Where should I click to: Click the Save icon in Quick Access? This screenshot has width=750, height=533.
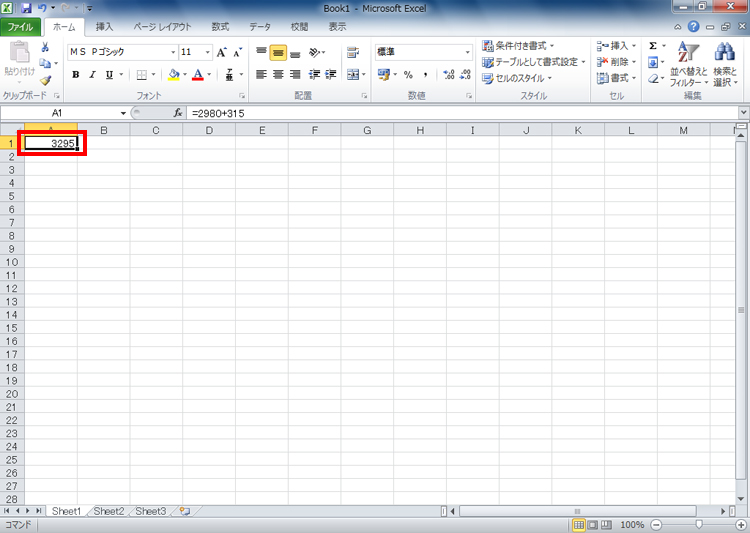click(26, 8)
